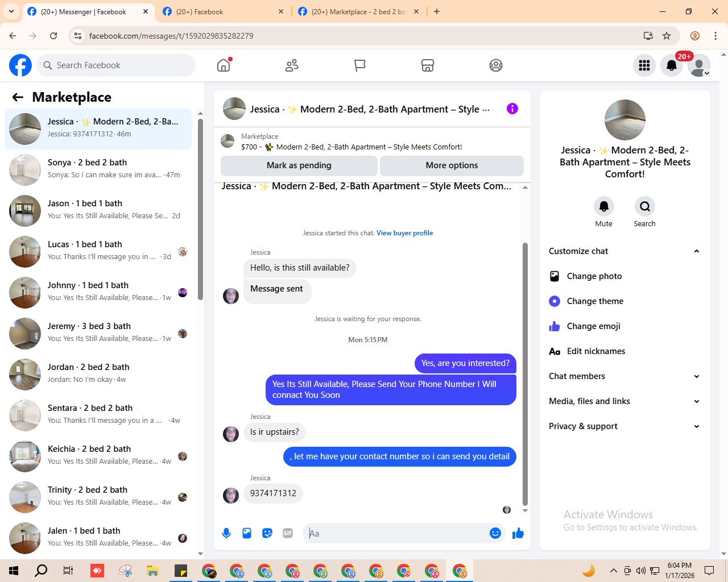Open Sonya 2 bed 2 bath conversation
Image resolution: width=728 pixels, height=582 pixels.
click(x=98, y=170)
